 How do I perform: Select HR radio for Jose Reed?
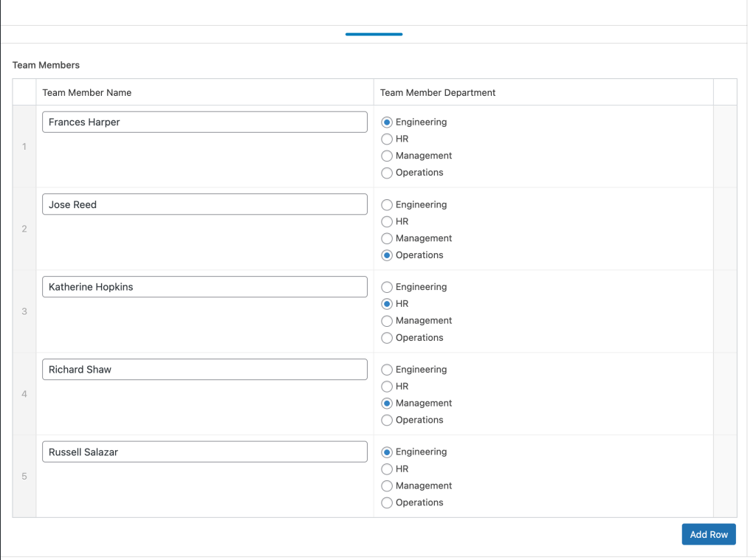[x=387, y=221]
